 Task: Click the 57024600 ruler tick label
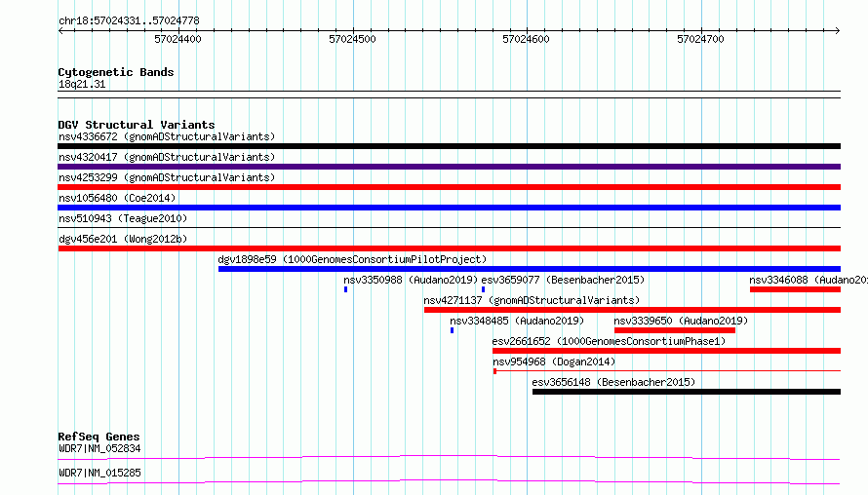[526, 39]
